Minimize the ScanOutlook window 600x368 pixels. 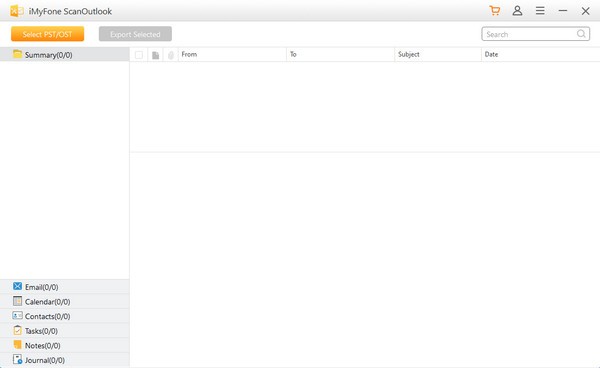[562, 11]
